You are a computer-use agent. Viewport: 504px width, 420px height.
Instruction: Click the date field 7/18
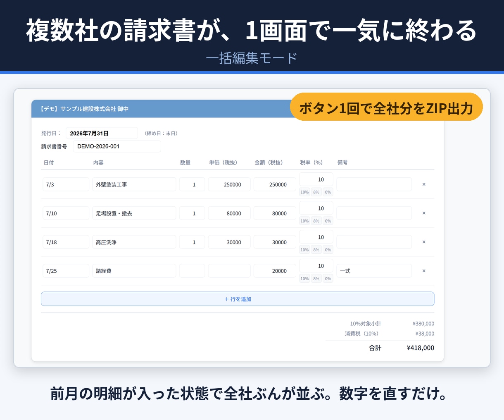coord(66,242)
